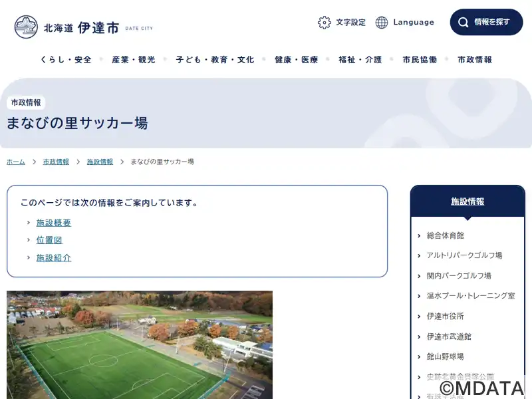Click the Date City crest logo
Viewport: 532px width, 399px height.
(26, 27)
